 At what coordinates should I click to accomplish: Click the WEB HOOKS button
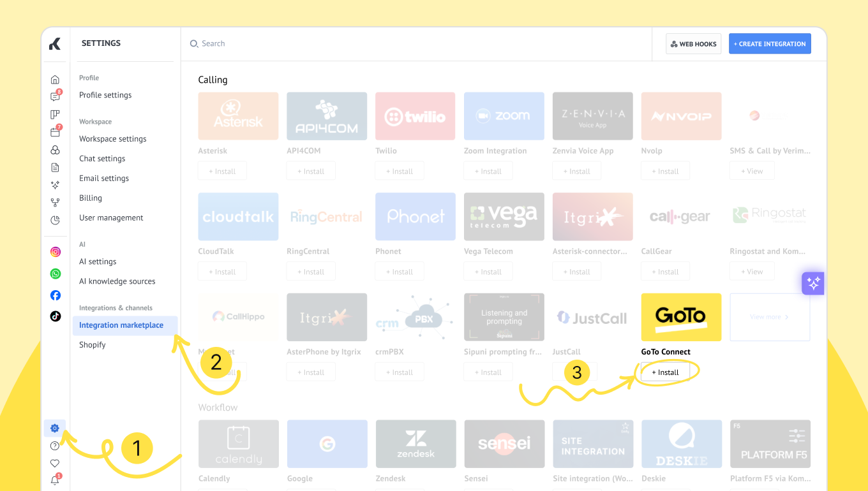point(694,44)
